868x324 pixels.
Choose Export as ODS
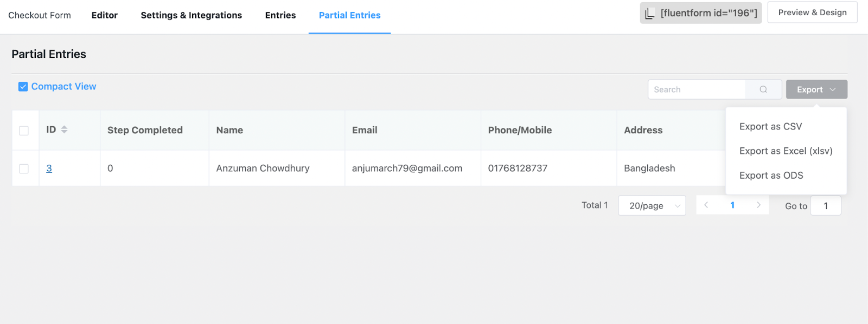(771, 176)
